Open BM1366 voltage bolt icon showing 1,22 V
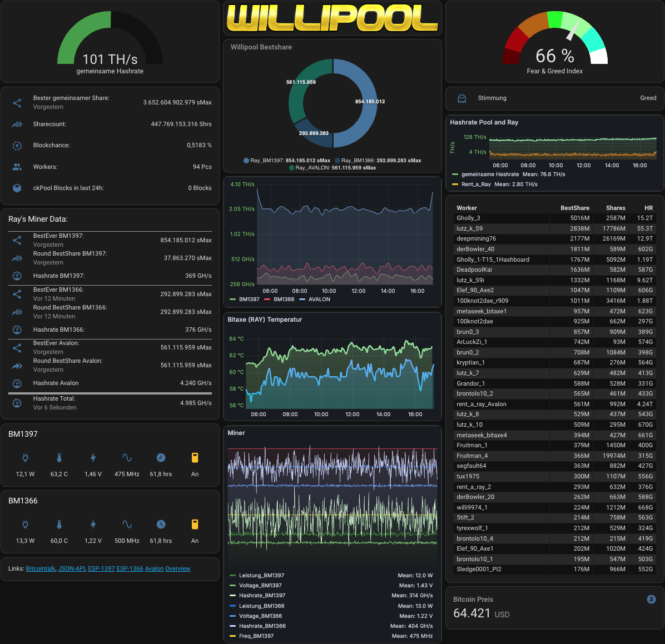 [x=93, y=525]
